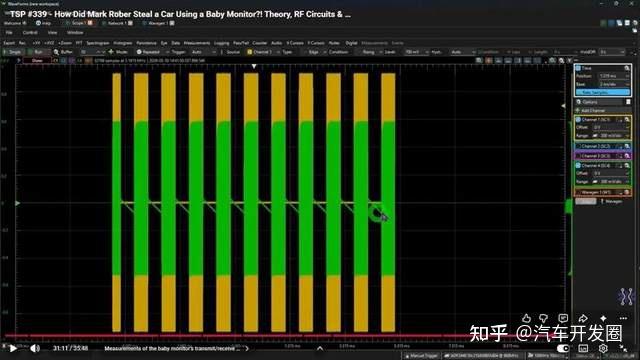640x360 pixels.
Task: Dislike the video with thumbs-down icon
Action: (544, 318)
